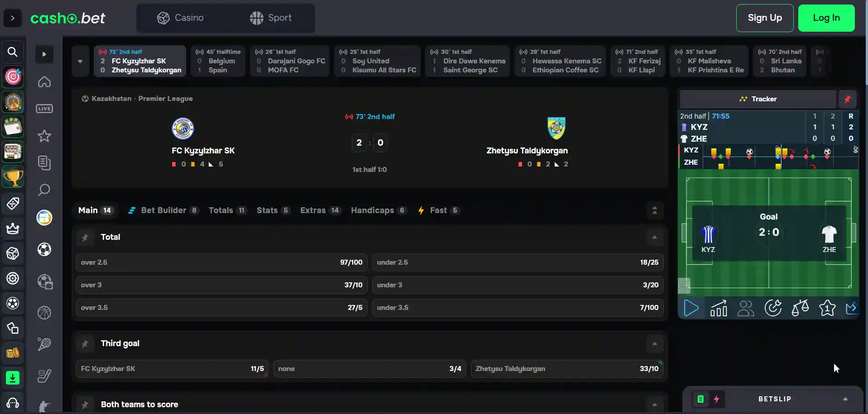Image resolution: width=868 pixels, height=414 pixels.
Task: Open the live matches dropdown arrow
Action: 80,61
